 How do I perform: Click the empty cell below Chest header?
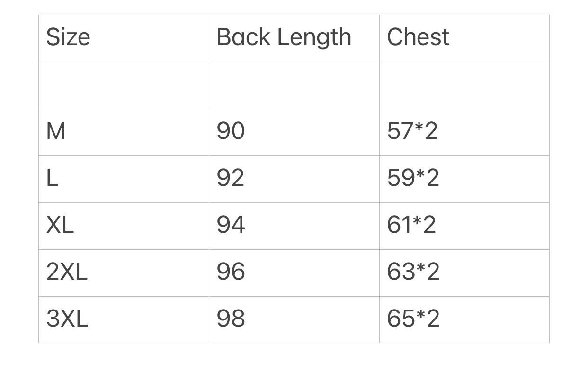point(464,85)
